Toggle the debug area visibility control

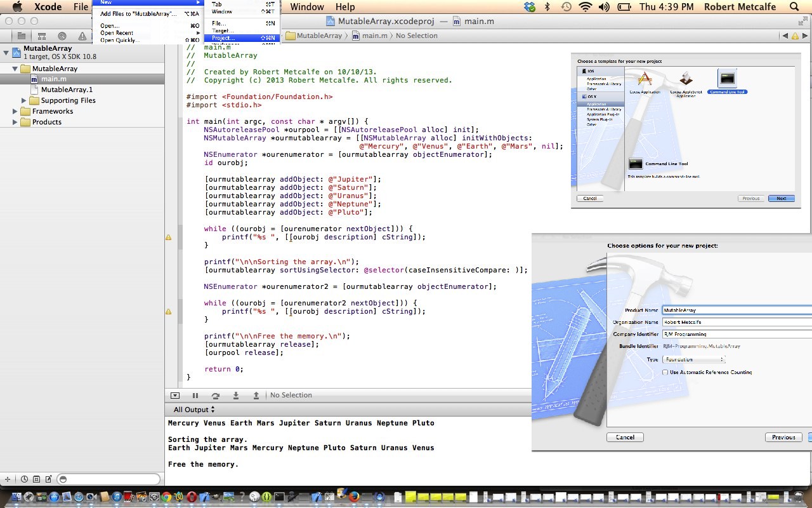175,395
